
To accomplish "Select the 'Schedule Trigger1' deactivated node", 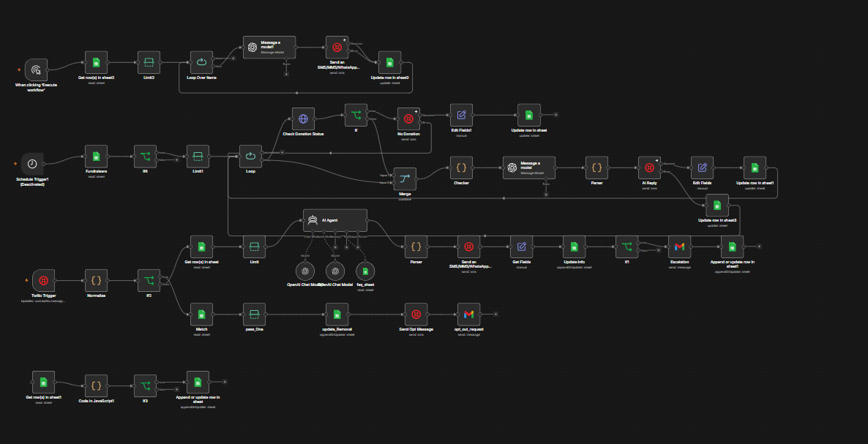I will coord(33,164).
